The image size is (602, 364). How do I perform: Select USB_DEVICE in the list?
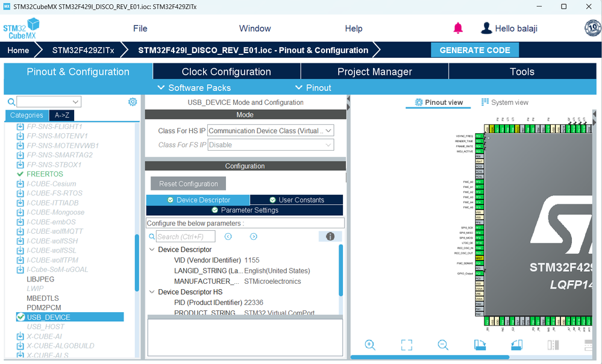click(70, 317)
